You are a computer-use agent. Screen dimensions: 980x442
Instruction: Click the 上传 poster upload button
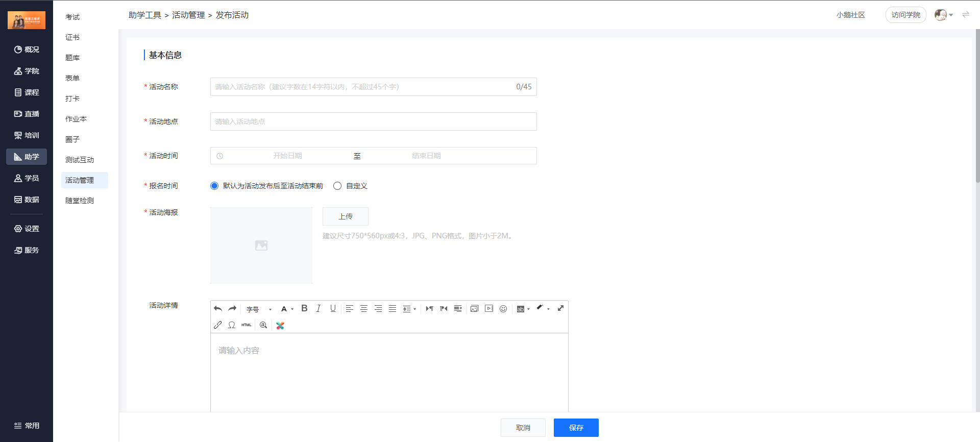pos(346,216)
